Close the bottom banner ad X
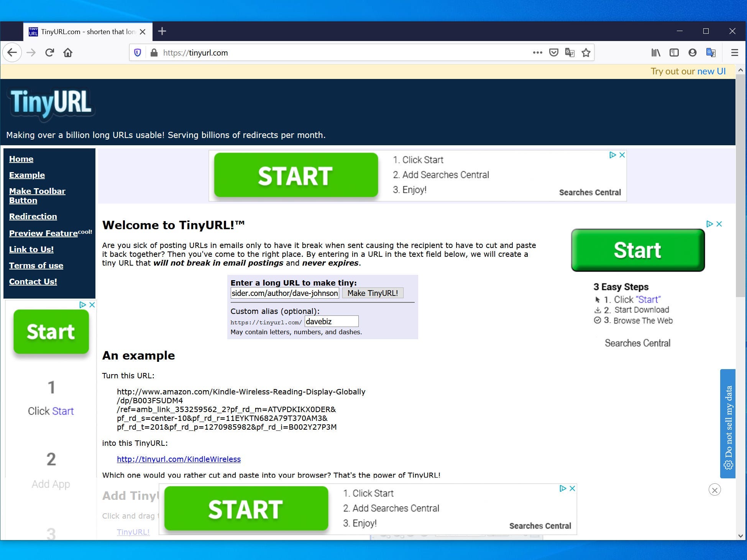The image size is (747, 560). pyautogui.click(x=572, y=488)
